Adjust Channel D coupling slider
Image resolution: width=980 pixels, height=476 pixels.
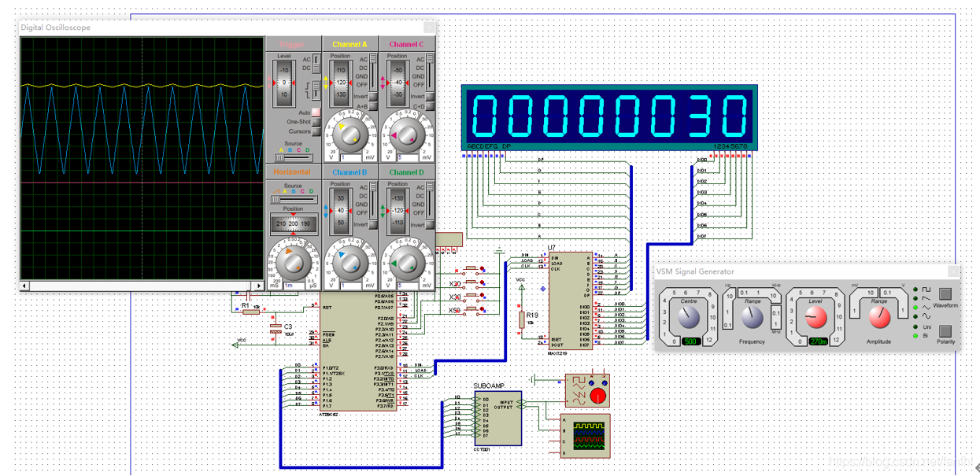pos(430,201)
